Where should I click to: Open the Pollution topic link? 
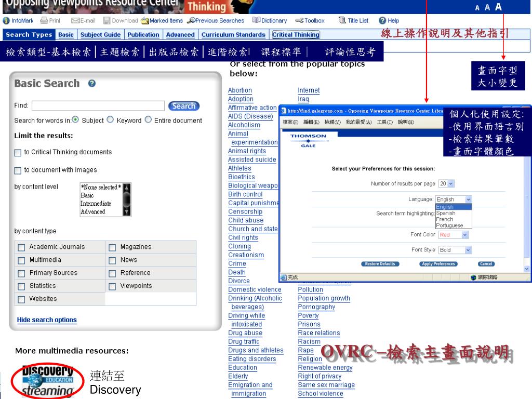point(311,290)
